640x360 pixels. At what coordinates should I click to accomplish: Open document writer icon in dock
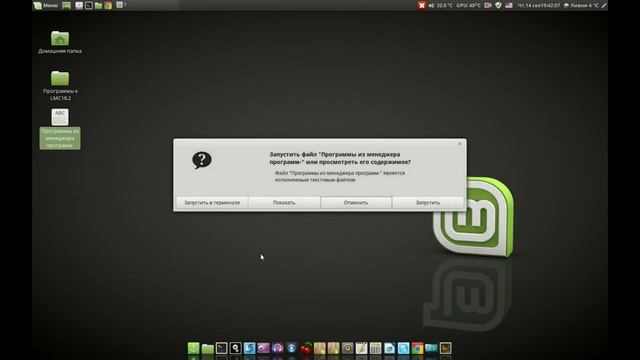click(x=389, y=348)
